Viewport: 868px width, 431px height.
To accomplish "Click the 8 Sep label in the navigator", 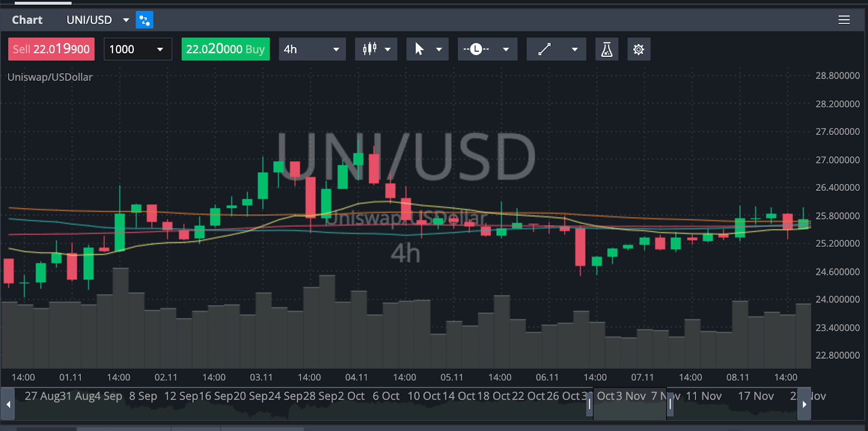I will (143, 396).
